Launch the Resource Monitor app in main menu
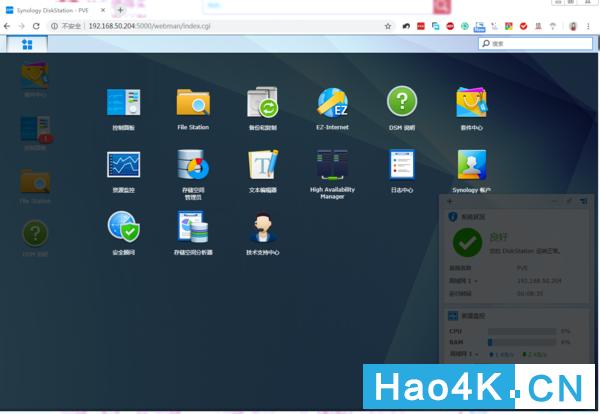600x414 pixels. 123,165
